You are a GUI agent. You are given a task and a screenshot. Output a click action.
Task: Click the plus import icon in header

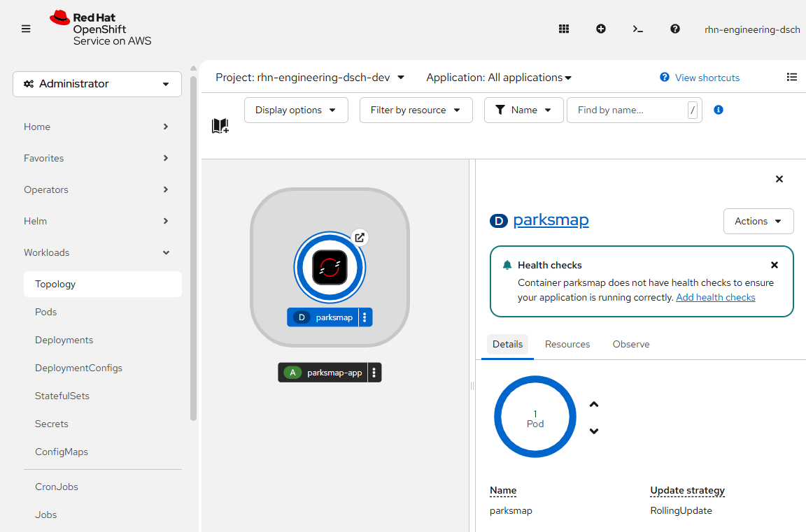(601, 29)
